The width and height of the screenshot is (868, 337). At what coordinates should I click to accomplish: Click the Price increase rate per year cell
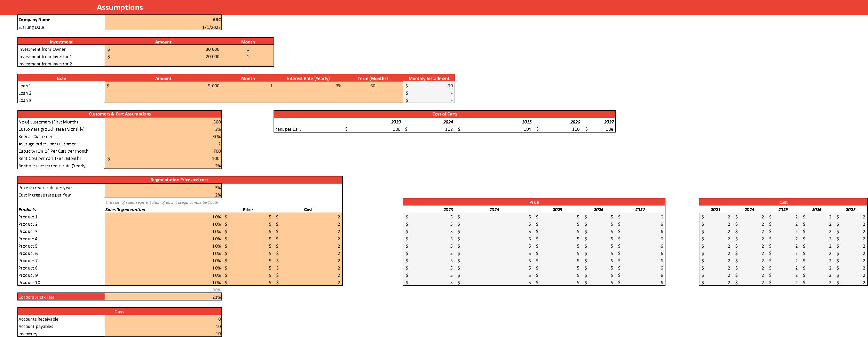(x=163, y=187)
